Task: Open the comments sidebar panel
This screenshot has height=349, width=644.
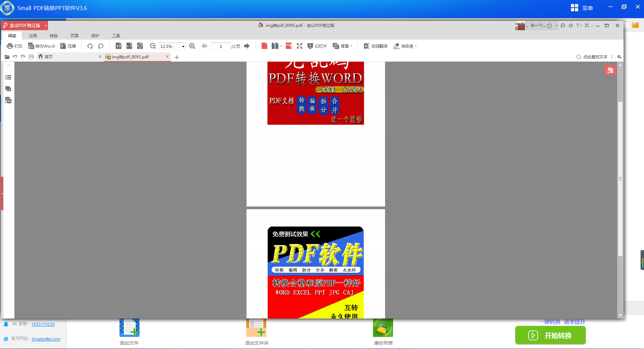Action: coord(8,89)
